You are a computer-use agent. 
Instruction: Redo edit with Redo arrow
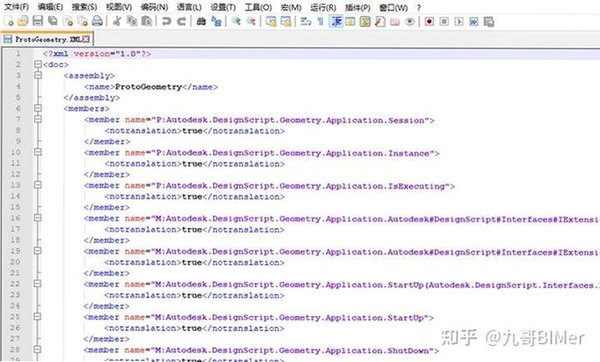coord(181,21)
